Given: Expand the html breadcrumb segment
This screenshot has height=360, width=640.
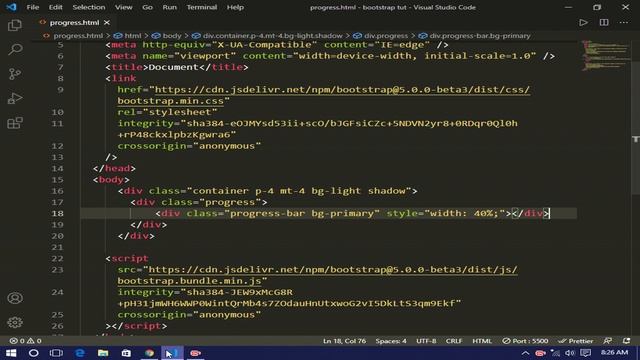Looking at the screenshot, I should [133, 36].
